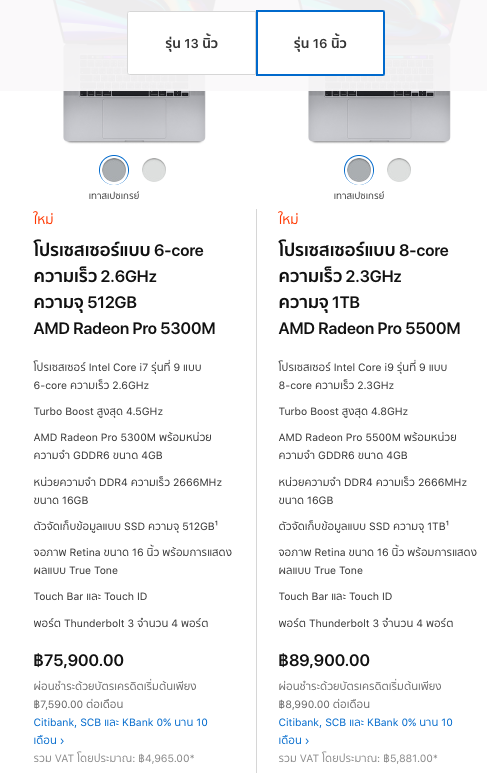Click the ฿89,900.00 price
The height and width of the screenshot is (773, 487).
[x=324, y=660]
